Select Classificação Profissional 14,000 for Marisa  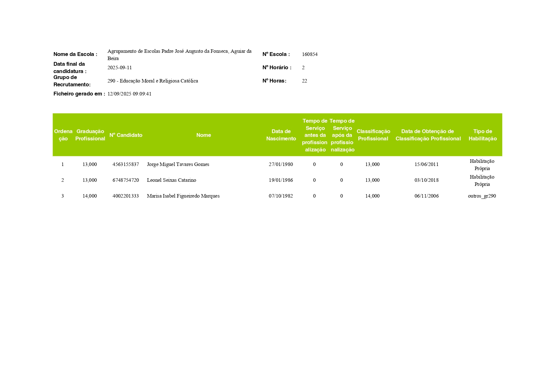pos(373,196)
